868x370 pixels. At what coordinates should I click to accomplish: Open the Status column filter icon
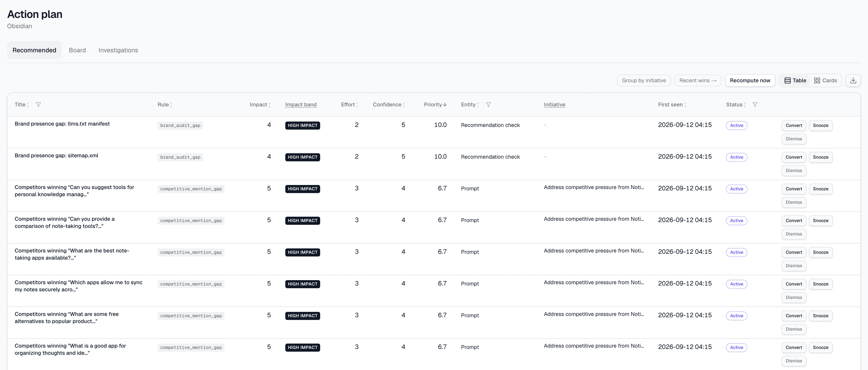coord(755,104)
